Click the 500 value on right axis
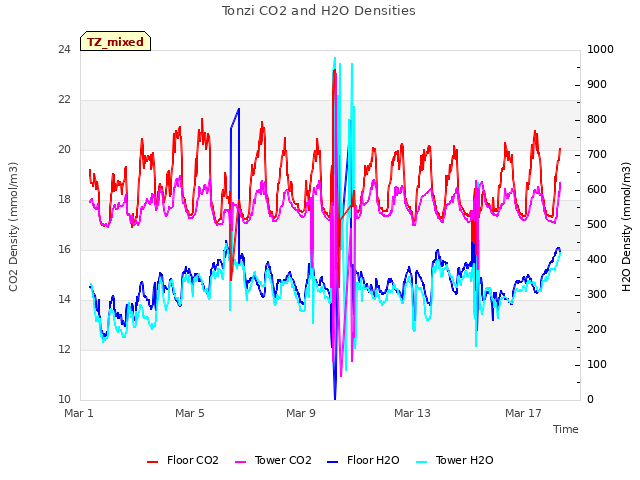This screenshot has height=480, width=640. pos(597,224)
